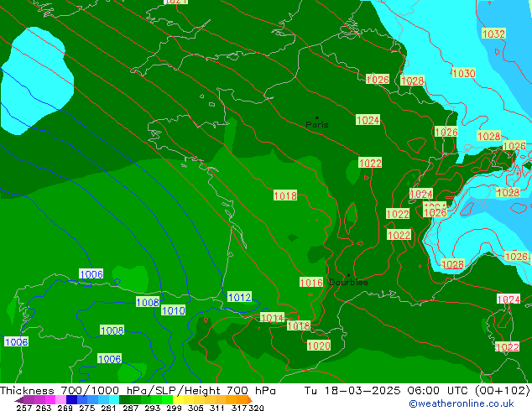The height and width of the screenshot is (411, 532).
Task: Click the 1018 label between Paris and Dourbies
Action: pos(285,195)
